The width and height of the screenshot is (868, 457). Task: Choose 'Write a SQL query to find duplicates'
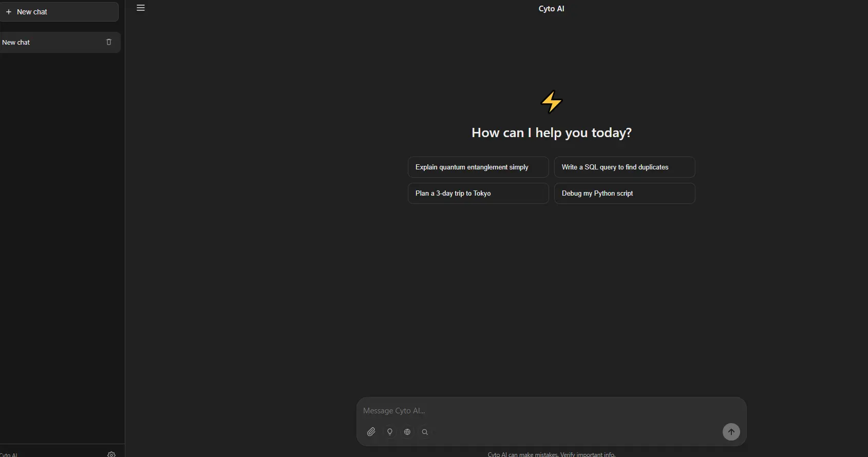pyautogui.click(x=625, y=167)
